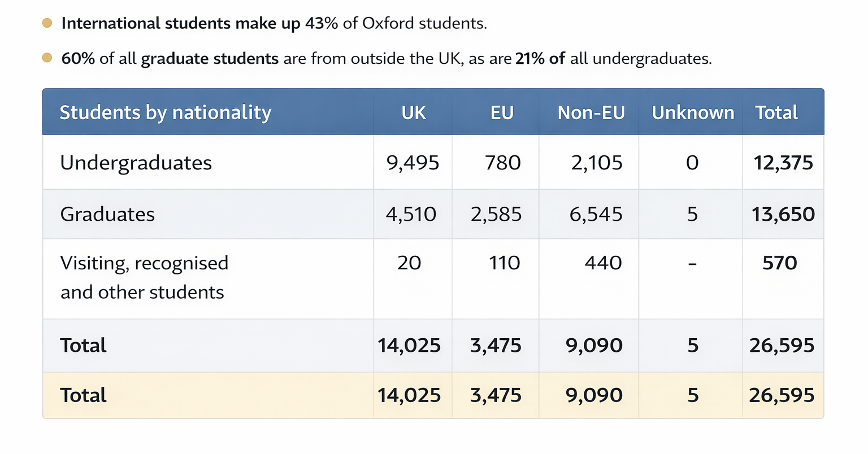Click the "Students by nationality" column header
The height and width of the screenshot is (454, 868).
click(x=165, y=112)
